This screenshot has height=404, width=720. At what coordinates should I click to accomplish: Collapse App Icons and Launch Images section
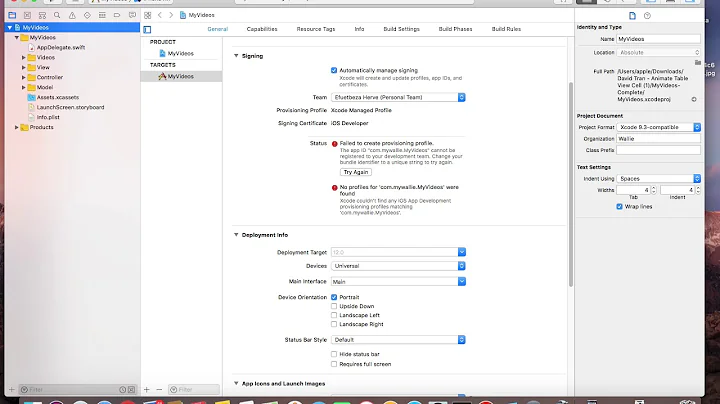point(236,383)
